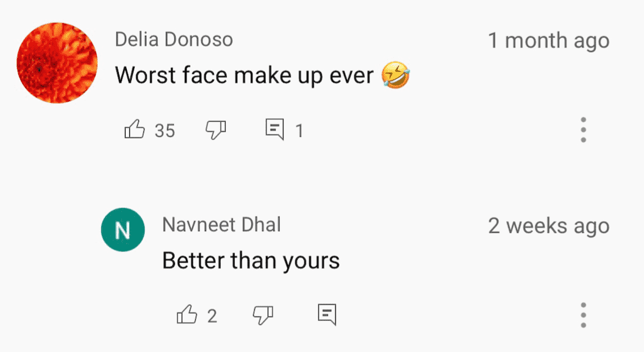
Task: Open replies icon on Delia Donoso's comment
Action: point(274,130)
